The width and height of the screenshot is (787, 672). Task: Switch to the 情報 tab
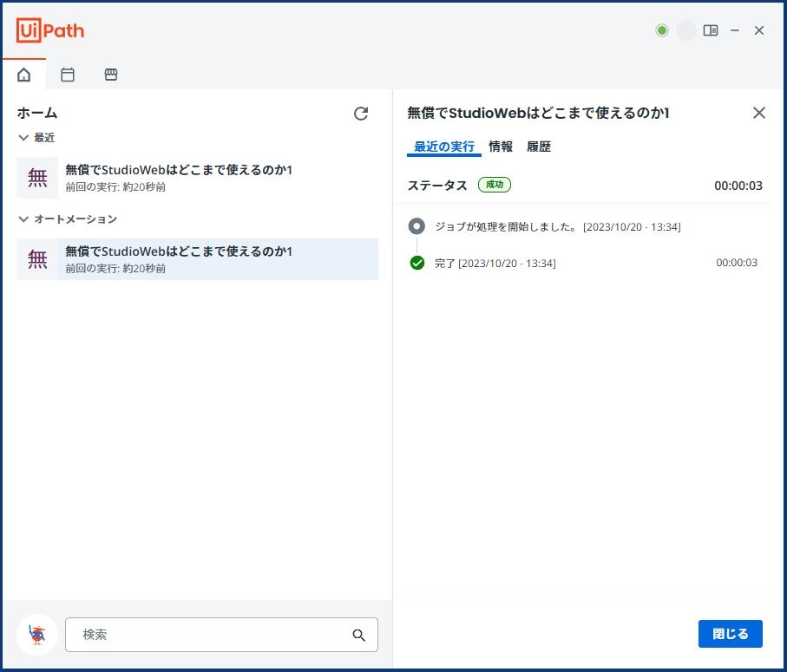[501, 147]
